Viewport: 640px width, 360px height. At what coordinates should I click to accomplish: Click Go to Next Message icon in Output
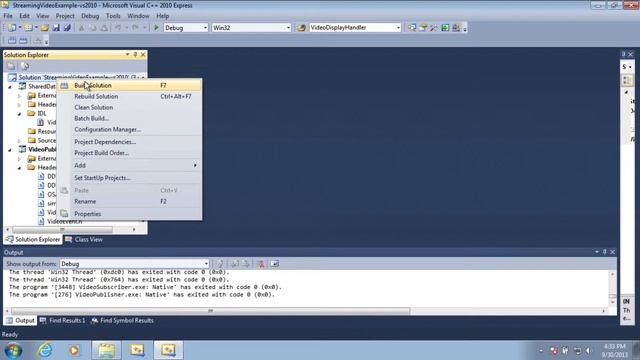246,264
